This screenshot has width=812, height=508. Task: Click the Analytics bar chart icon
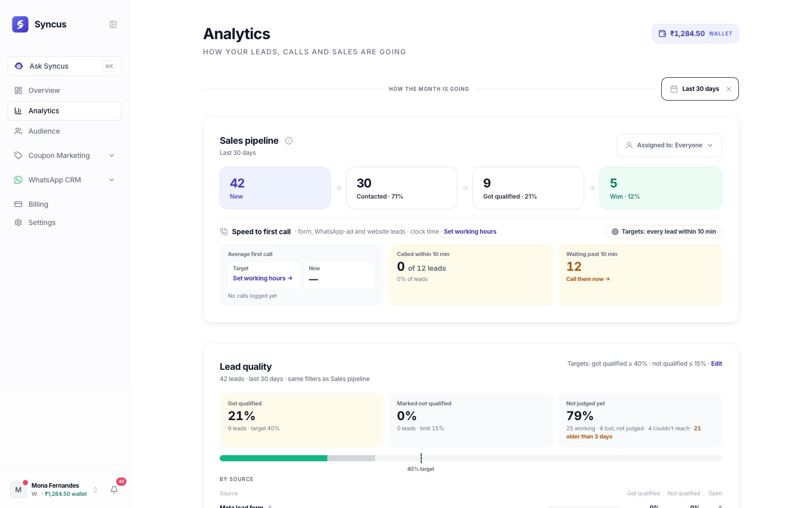point(18,111)
